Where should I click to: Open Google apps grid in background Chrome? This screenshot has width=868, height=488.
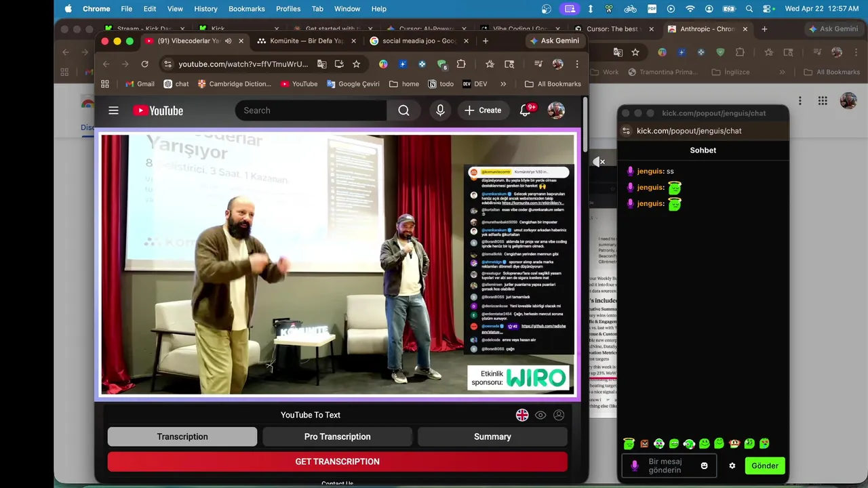pyautogui.click(x=823, y=101)
